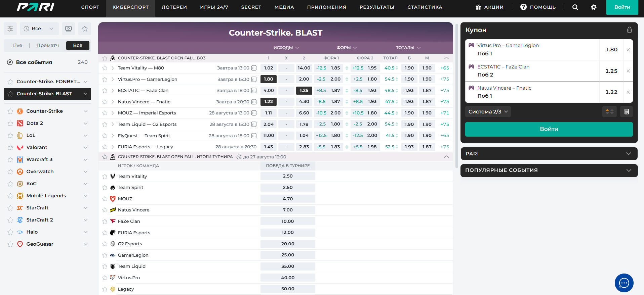Expand the Популярные события panel
644x295 pixels.
549,170
